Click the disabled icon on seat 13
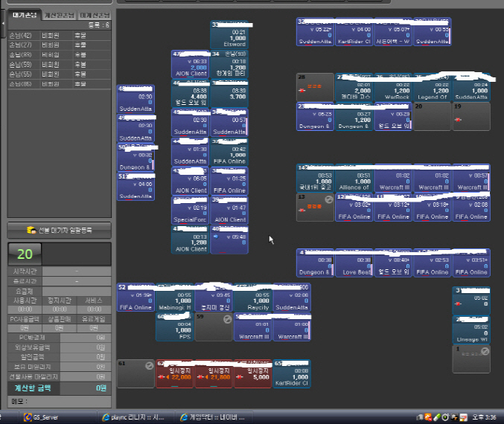 [328, 199]
